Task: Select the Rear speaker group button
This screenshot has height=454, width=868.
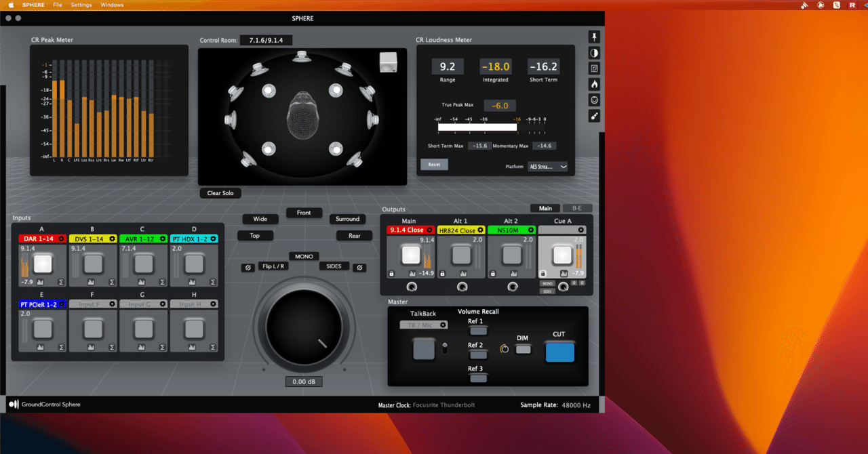Action: [355, 236]
